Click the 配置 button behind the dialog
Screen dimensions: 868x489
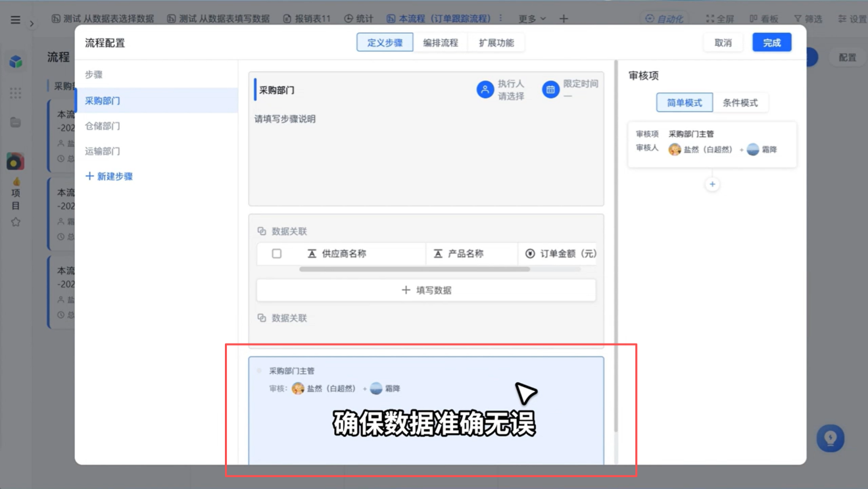(x=848, y=57)
